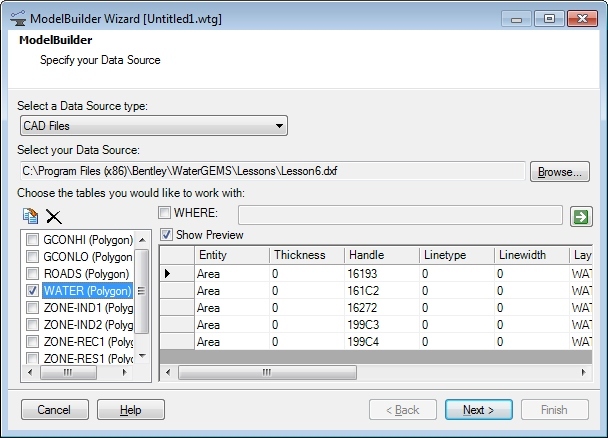Click the preview grid horizontal scrollbar thumb
This screenshot has height=438, width=608.
pyautogui.click(x=267, y=372)
